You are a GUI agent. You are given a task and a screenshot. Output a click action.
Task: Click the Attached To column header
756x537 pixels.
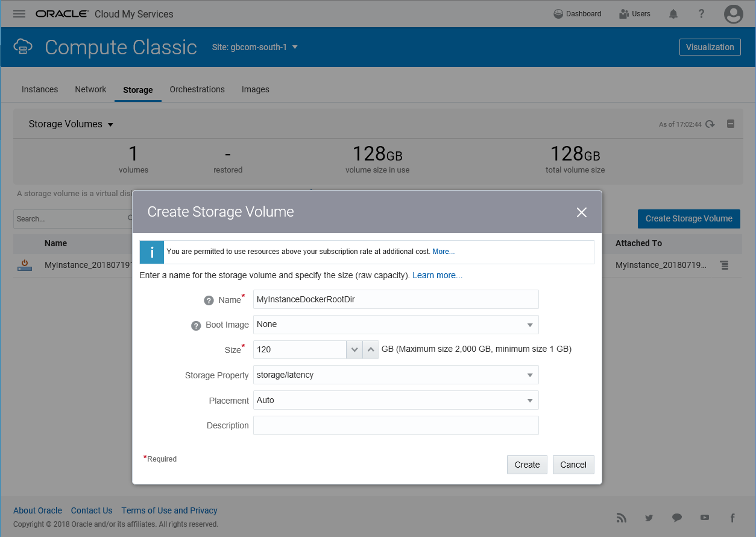click(638, 243)
